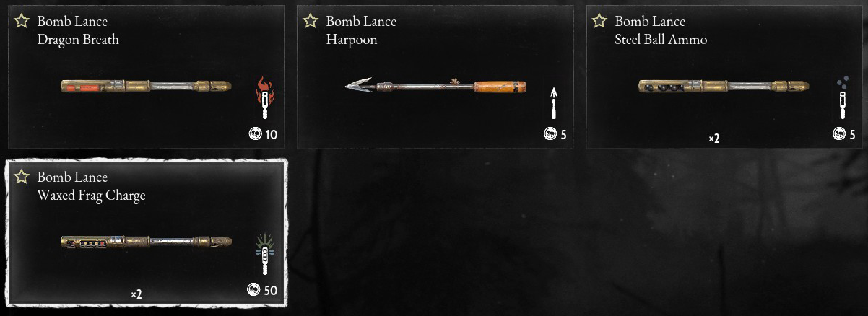868x316 pixels.
Task: Select the Waxed Frag Charge explosion icon
Action: (265, 255)
